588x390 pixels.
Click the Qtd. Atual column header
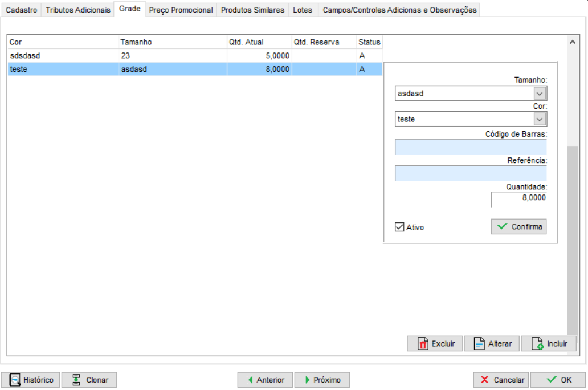(259, 42)
